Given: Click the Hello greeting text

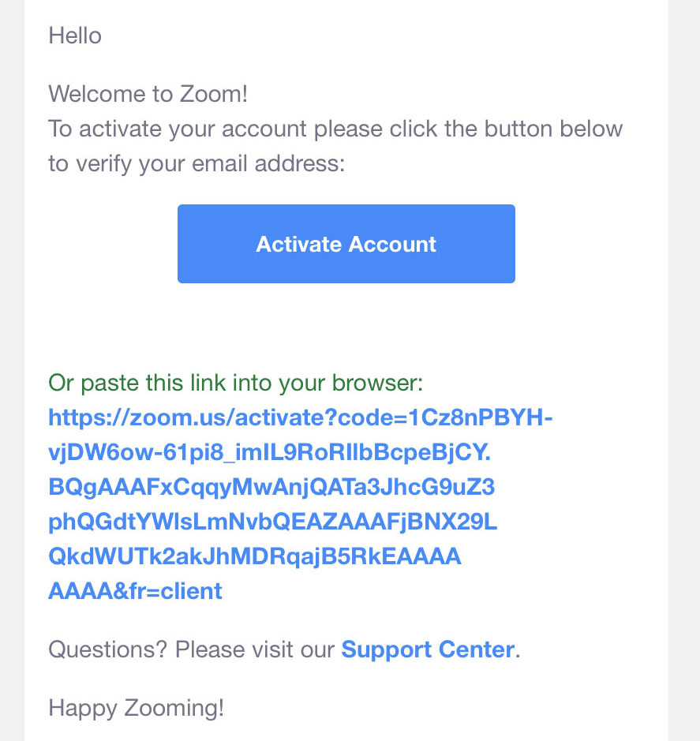Looking at the screenshot, I should pos(75,36).
